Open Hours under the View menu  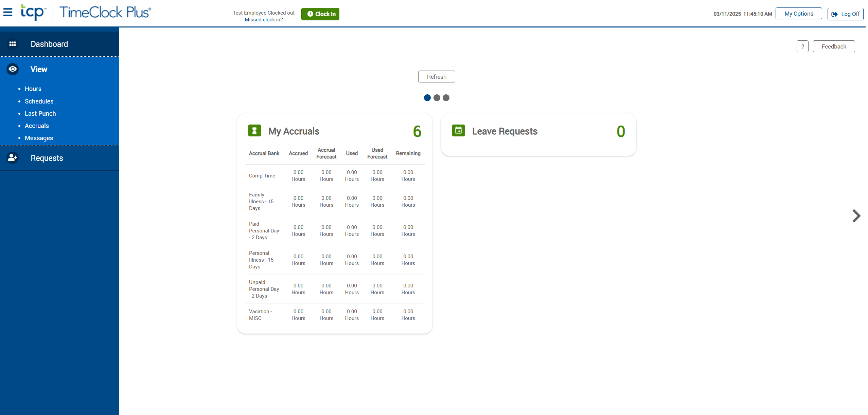point(33,89)
